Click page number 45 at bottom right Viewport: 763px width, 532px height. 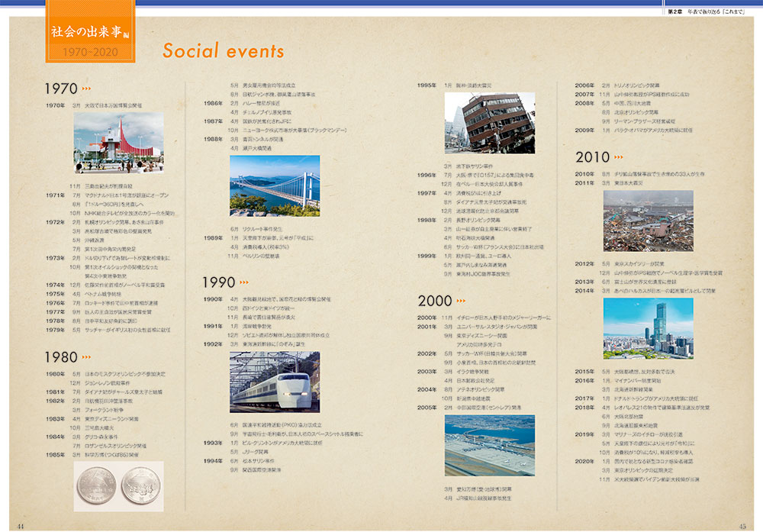tap(744, 525)
